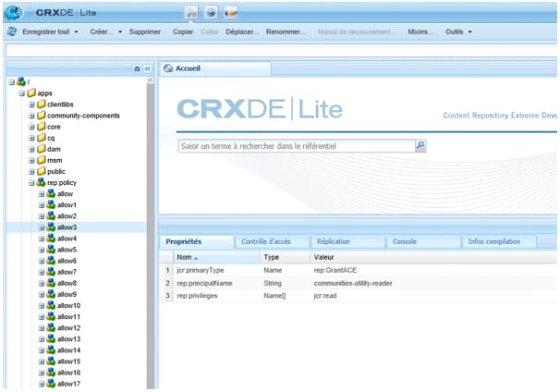Click the binoculars search icon in tree panel

(x=137, y=68)
